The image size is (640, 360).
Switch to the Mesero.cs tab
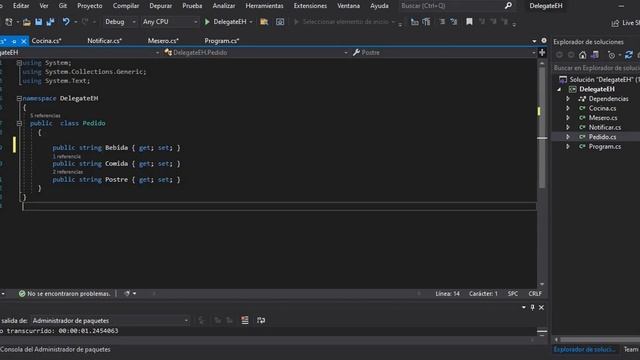(163, 41)
